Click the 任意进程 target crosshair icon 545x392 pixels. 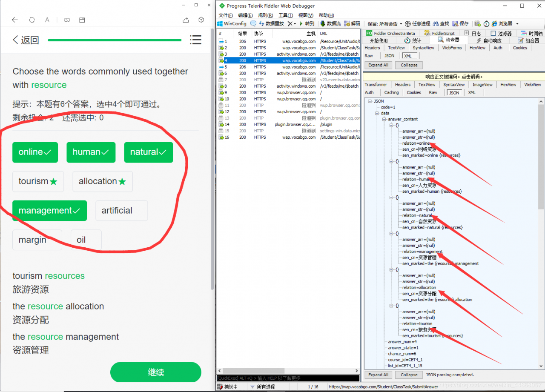[x=407, y=24]
